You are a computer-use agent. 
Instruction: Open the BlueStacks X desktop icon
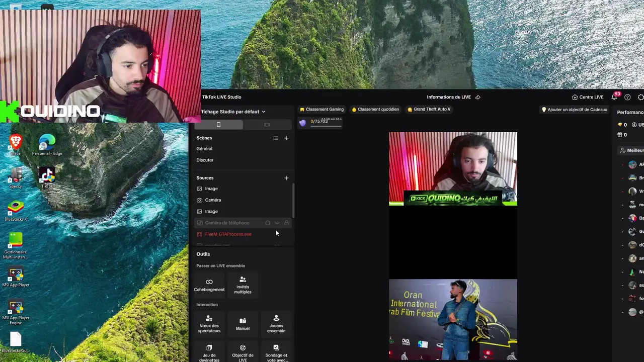coord(16,211)
